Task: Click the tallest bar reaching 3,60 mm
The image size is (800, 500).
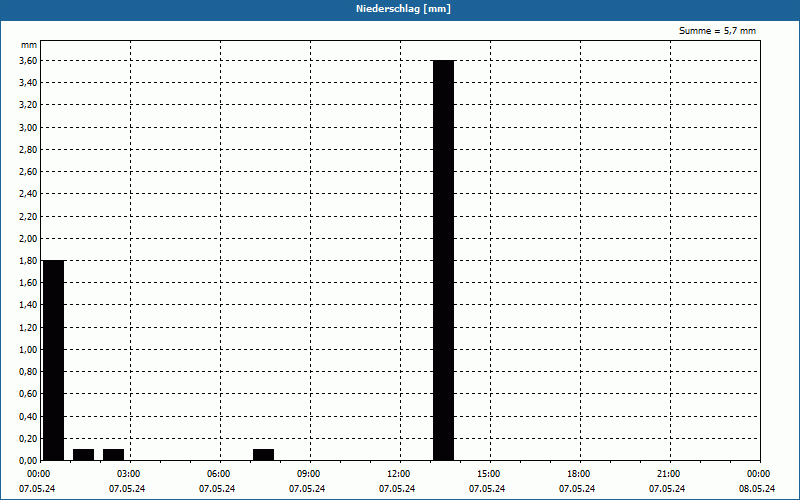Action: coord(443,260)
